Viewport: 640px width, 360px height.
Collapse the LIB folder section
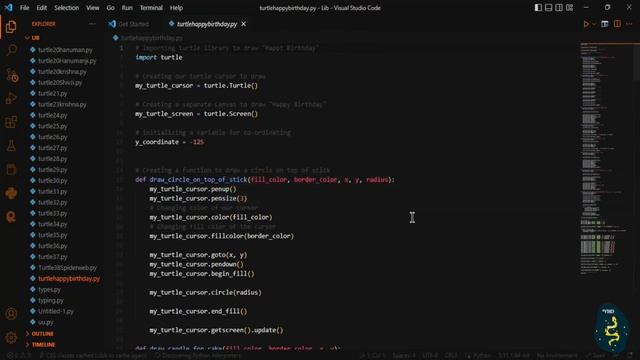[36, 38]
